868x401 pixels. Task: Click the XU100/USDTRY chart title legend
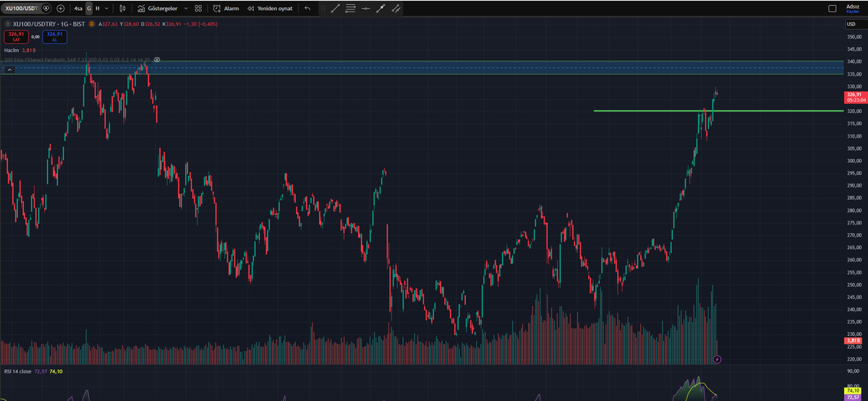[x=50, y=24]
